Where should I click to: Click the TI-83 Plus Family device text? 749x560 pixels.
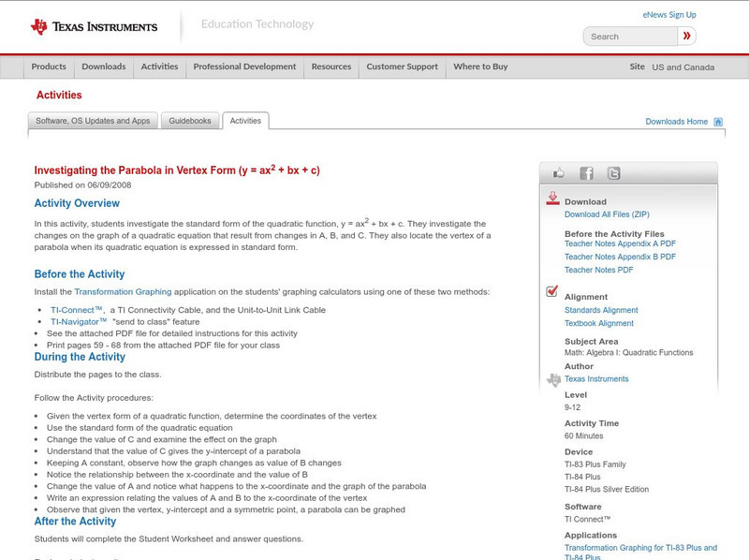pos(595,464)
